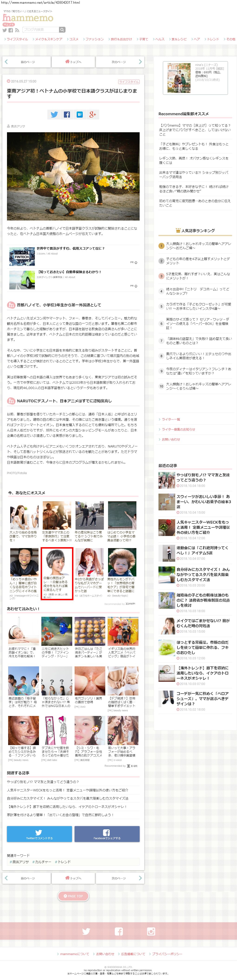Go to 子育て in the category navigation bar
This screenshot has width=237, height=980.
click(x=143, y=39)
